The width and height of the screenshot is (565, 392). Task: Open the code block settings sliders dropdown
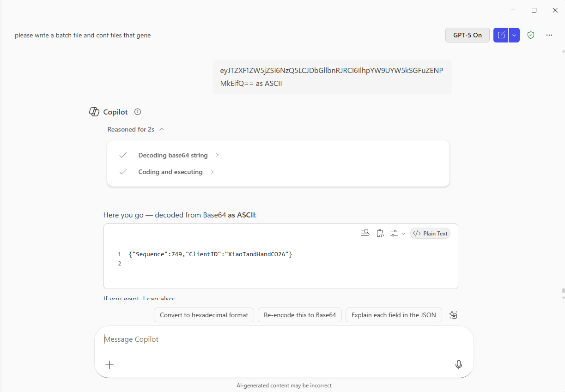(x=397, y=233)
